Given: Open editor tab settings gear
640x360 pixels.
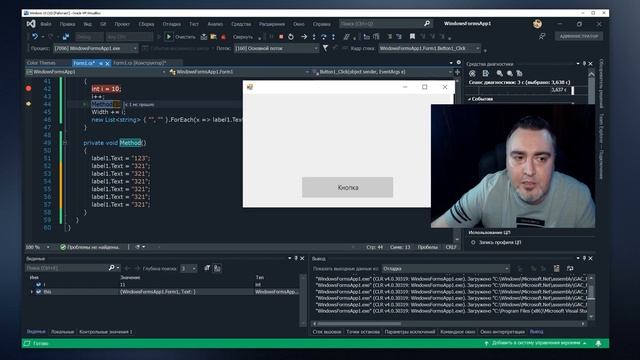Looking at the screenshot, I should tap(458, 63).
